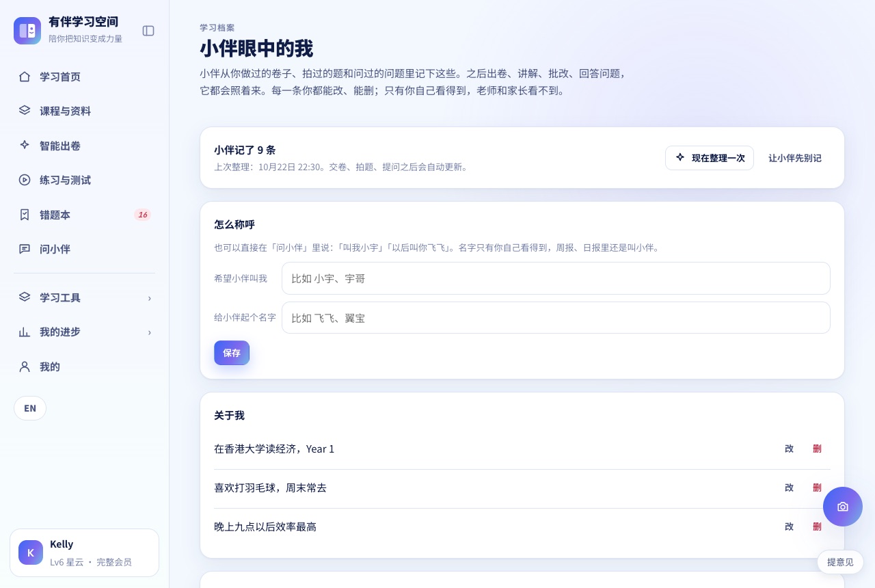Screen dimensions: 875x588
Task: Delete 晚上九点以后效率最高 entry with 删
Action: 817,526
